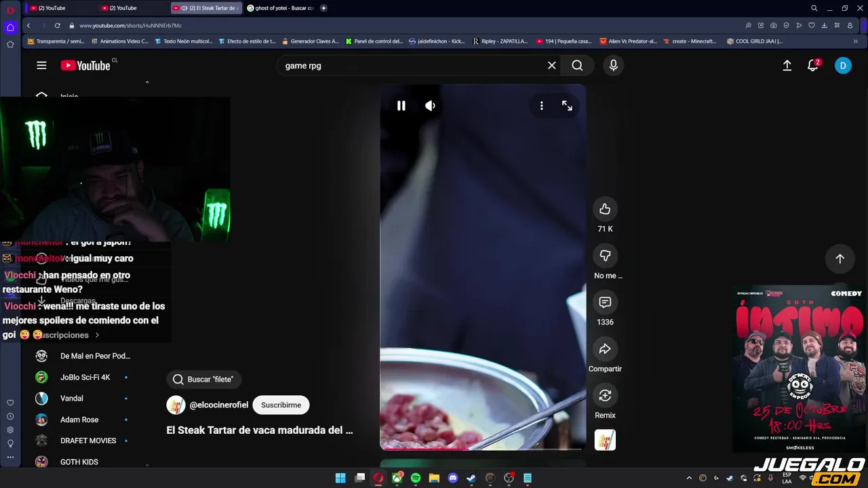The width and height of the screenshot is (868, 488).
Task: Open the Short's three-dot options menu
Action: pyautogui.click(x=541, y=106)
